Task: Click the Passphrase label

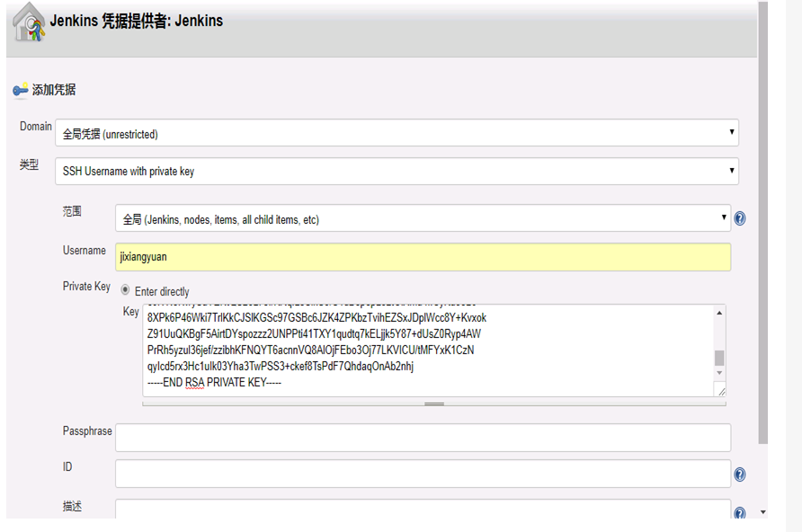Action: [x=87, y=430]
